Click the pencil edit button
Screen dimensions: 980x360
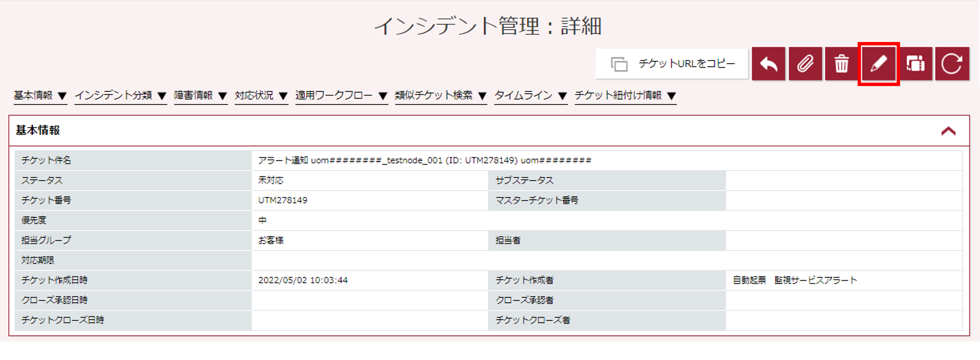pos(878,63)
